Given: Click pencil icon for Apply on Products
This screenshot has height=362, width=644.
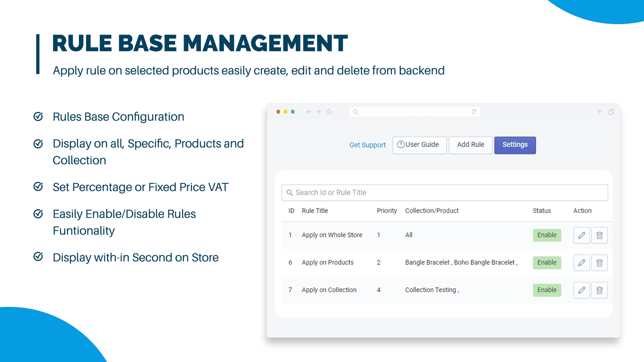Looking at the screenshot, I should click(581, 263).
